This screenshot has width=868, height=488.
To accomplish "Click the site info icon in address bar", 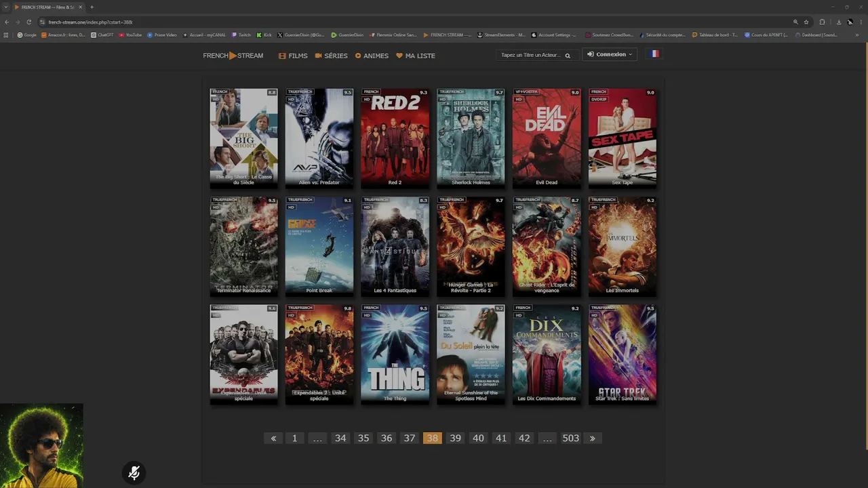I will click(42, 22).
